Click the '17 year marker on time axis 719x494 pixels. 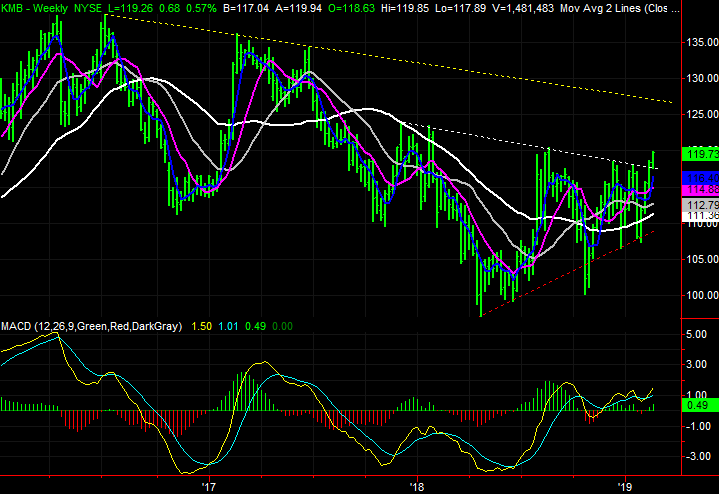(x=209, y=486)
